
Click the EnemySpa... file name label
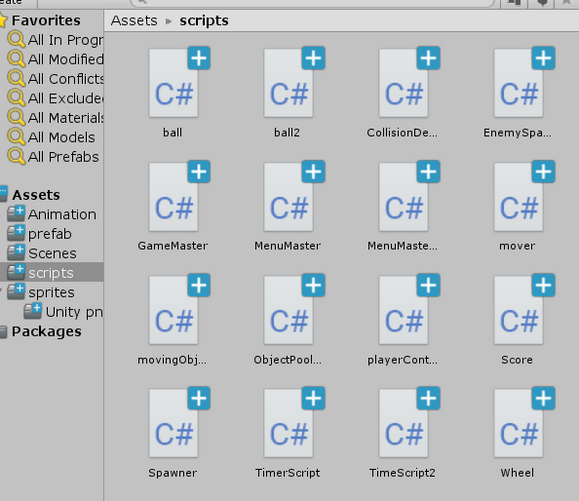pos(517,133)
